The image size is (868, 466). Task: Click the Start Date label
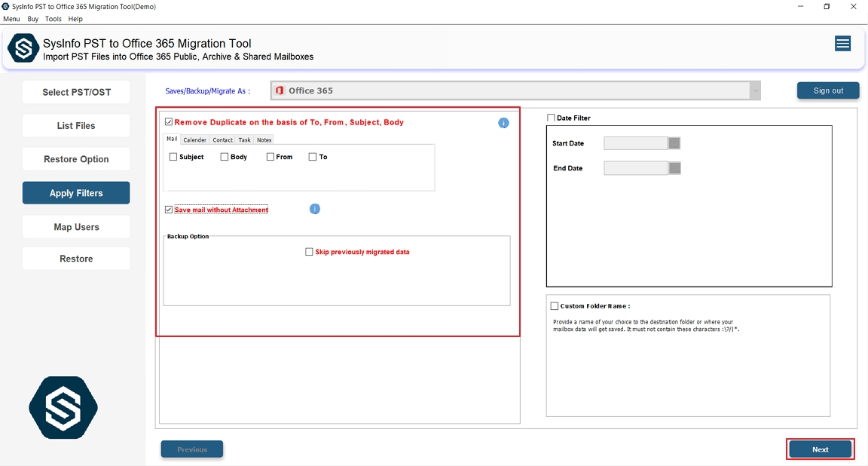coord(568,143)
